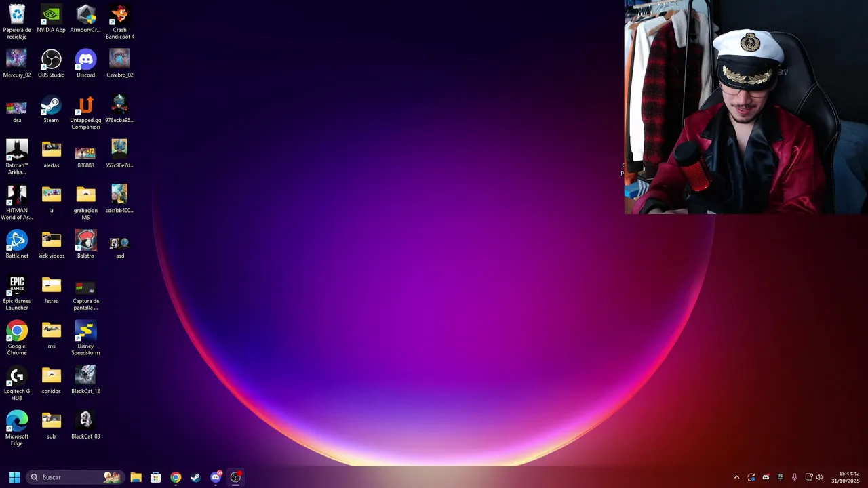868x488 pixels.
Task: Open Microsoft Store from the taskbar
Action: [156, 477]
